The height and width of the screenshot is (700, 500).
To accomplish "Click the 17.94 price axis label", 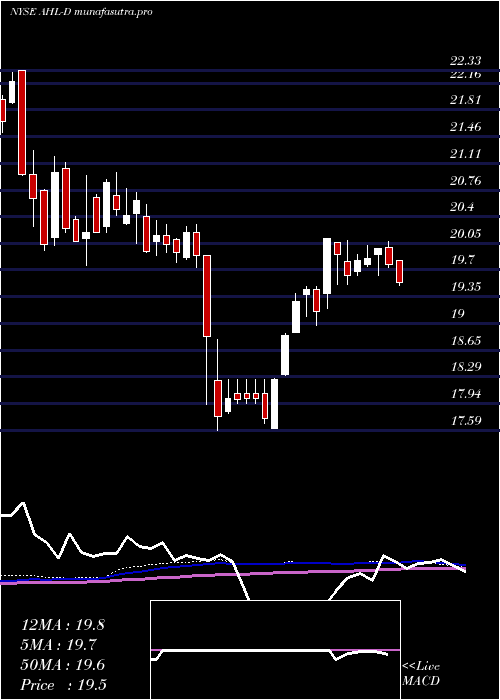I will coord(465,394).
